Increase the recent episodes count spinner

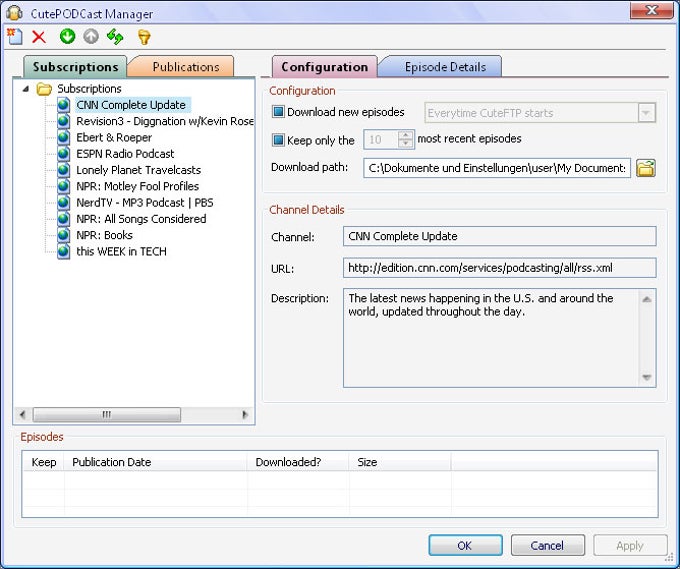(x=405, y=135)
